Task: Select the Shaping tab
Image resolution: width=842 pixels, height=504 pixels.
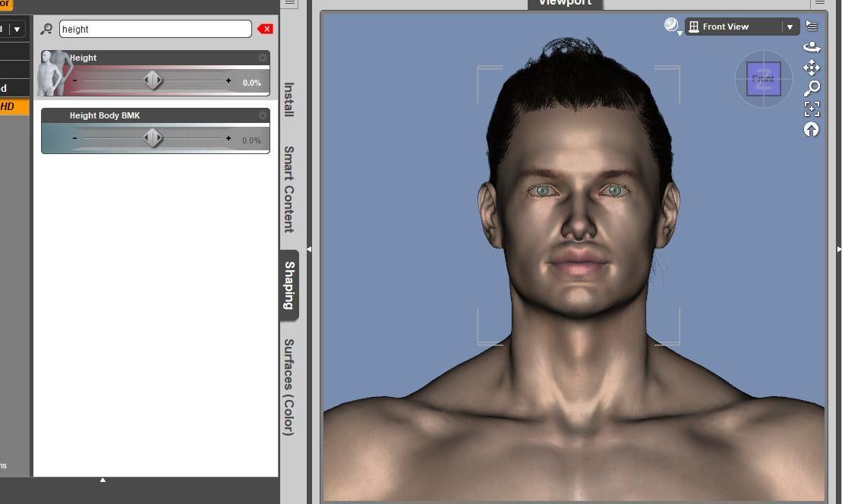Action: point(289,285)
